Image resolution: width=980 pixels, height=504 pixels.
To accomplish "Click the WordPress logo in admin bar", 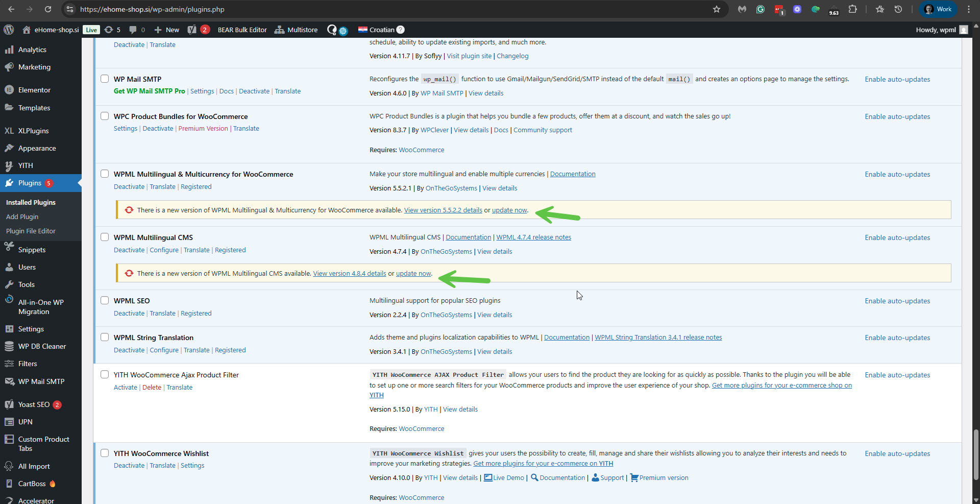I will (x=9, y=30).
